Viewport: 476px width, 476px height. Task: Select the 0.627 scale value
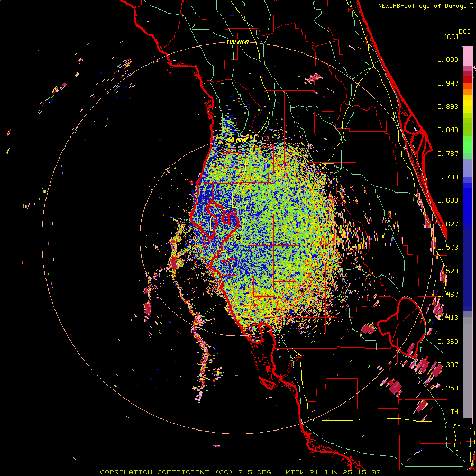[x=448, y=224]
